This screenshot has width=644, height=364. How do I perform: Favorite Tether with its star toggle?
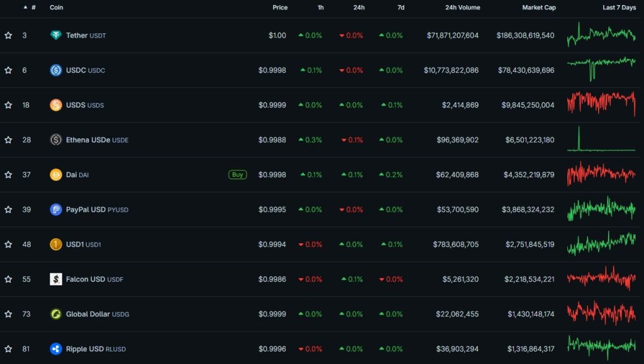(8, 35)
